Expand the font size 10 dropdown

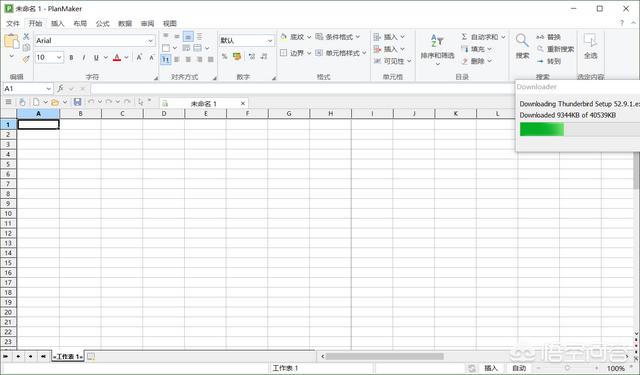tap(59, 58)
